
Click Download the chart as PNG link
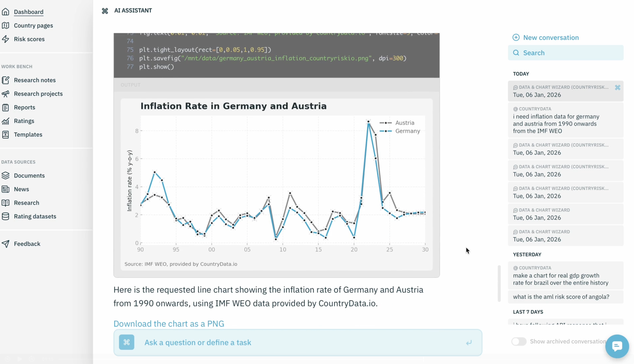tap(169, 323)
